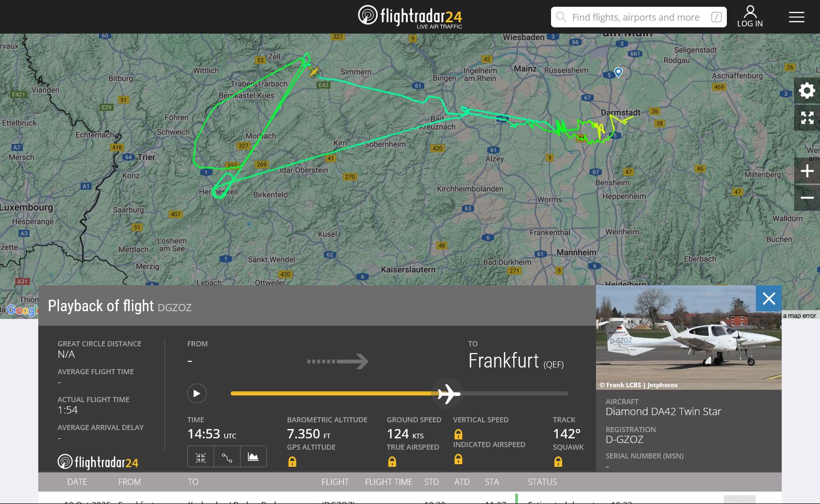Viewport: 820px width, 504px height.
Task: Start flight playback with play button
Action: pyautogui.click(x=197, y=393)
